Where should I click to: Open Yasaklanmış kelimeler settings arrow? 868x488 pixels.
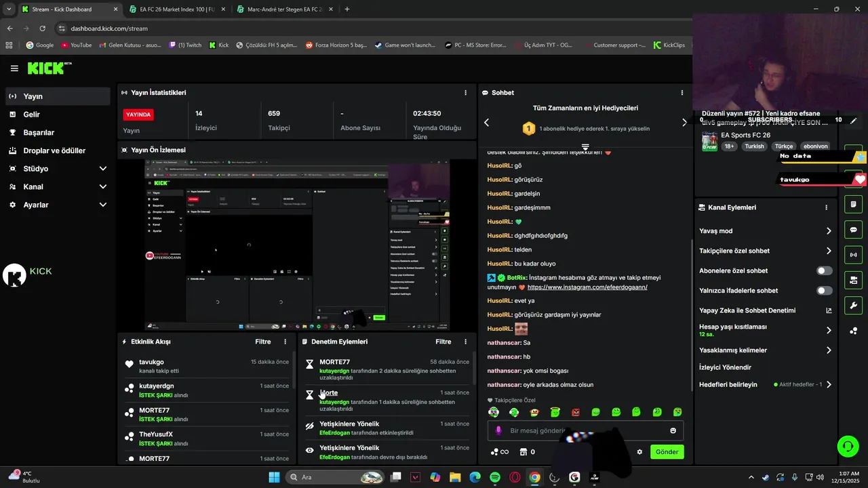(x=829, y=350)
